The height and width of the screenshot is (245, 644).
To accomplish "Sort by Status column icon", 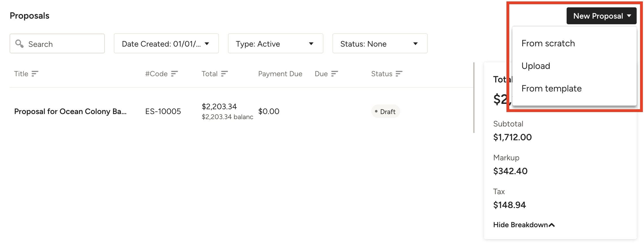I will point(399,74).
